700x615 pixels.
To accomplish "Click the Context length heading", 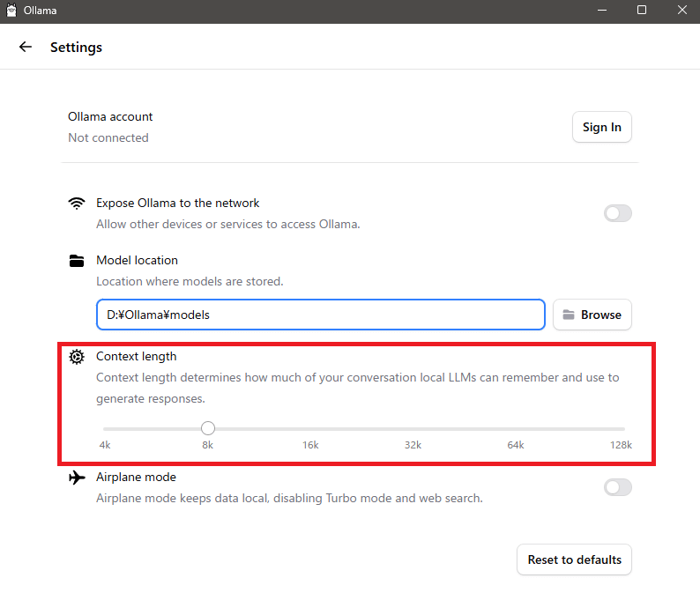I will 136,357.
